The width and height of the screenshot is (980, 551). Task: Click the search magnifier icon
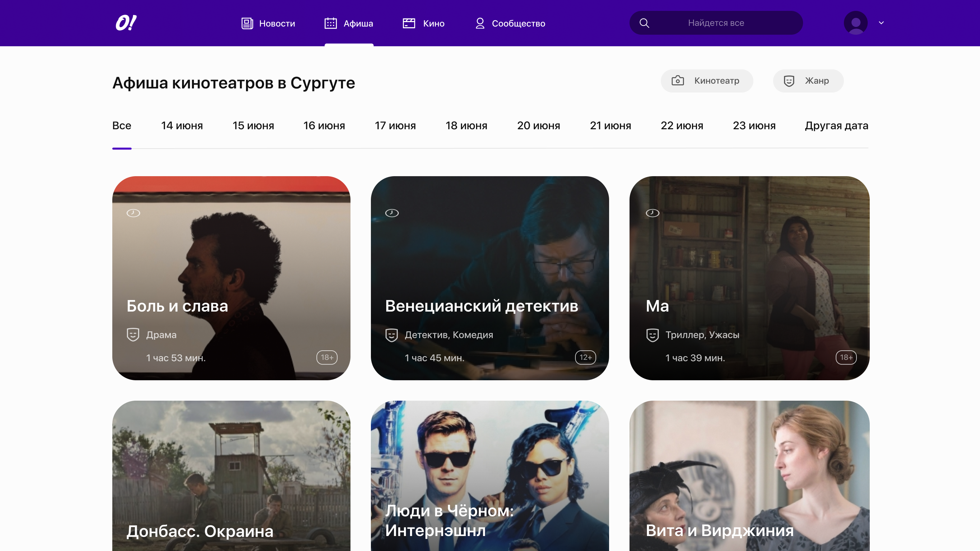pyautogui.click(x=644, y=23)
